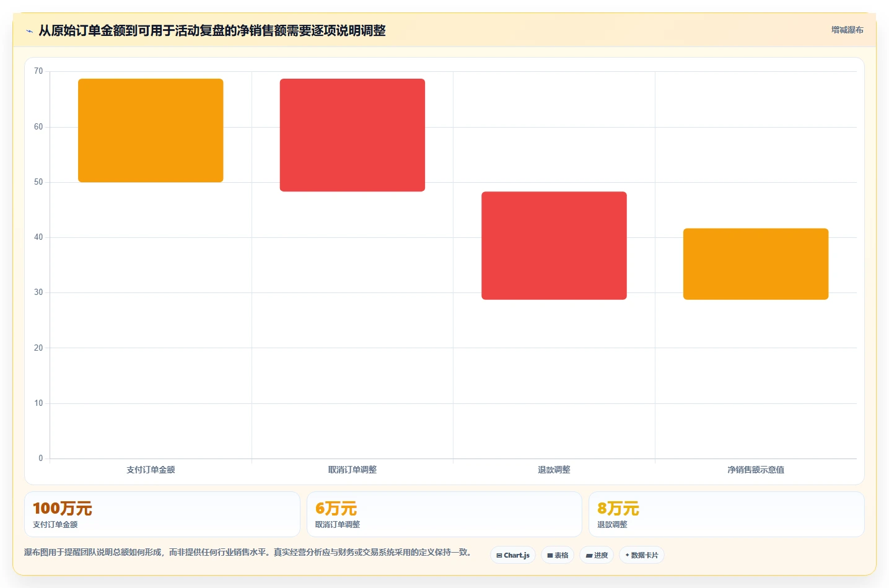This screenshot has width=889, height=588.
Task: Click the card caption 取消订单调整 under 6万元
Action: coord(338,524)
